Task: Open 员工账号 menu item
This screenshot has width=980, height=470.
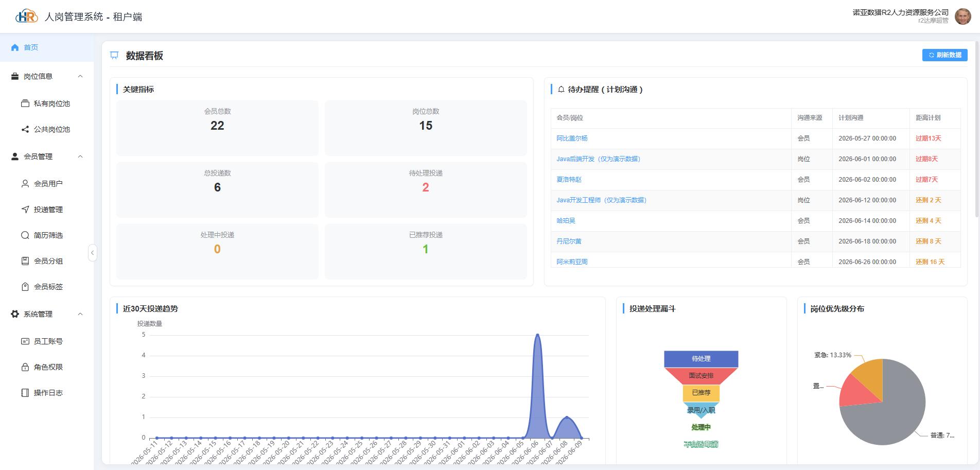Action: click(47, 341)
